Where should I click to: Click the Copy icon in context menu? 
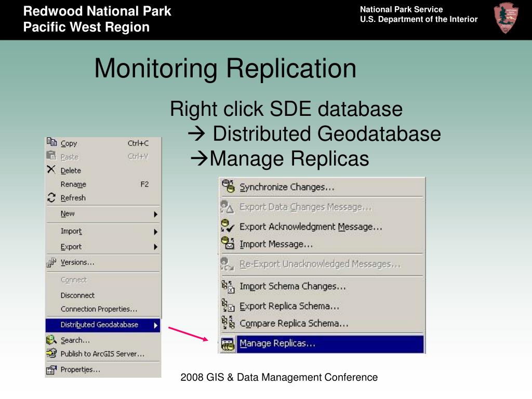click(x=51, y=142)
